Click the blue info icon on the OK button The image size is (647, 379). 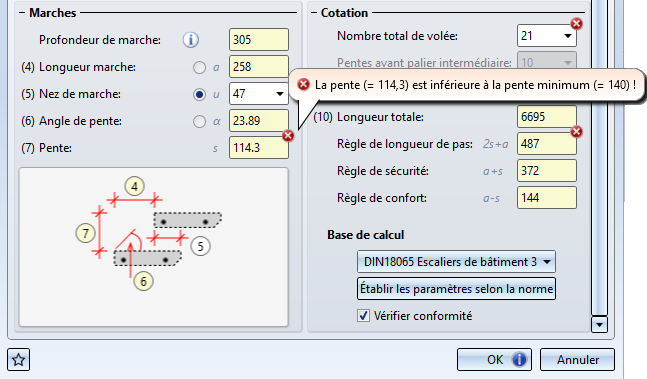[519, 360]
